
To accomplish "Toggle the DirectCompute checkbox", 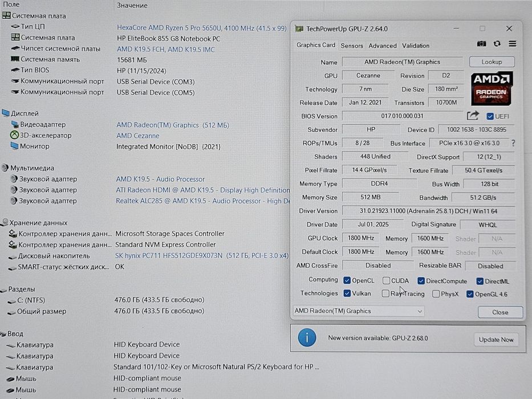I will pos(421,280).
